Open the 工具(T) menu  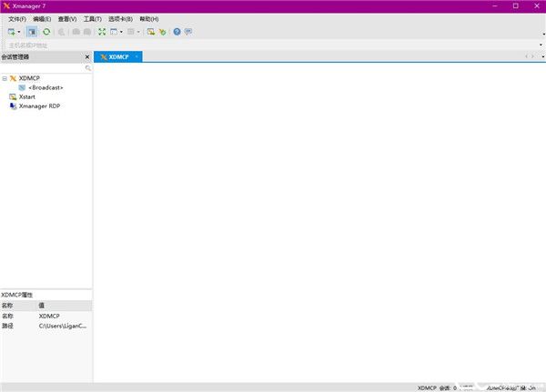pyautogui.click(x=93, y=18)
